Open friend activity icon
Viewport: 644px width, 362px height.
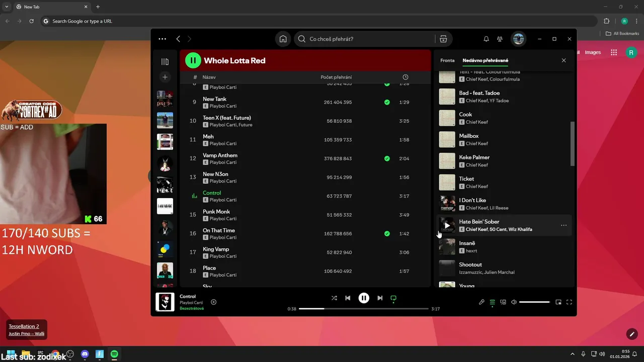500,39
